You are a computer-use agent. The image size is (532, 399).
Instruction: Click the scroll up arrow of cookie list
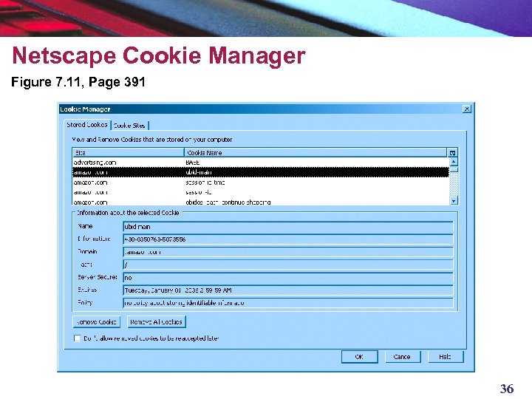tap(454, 162)
